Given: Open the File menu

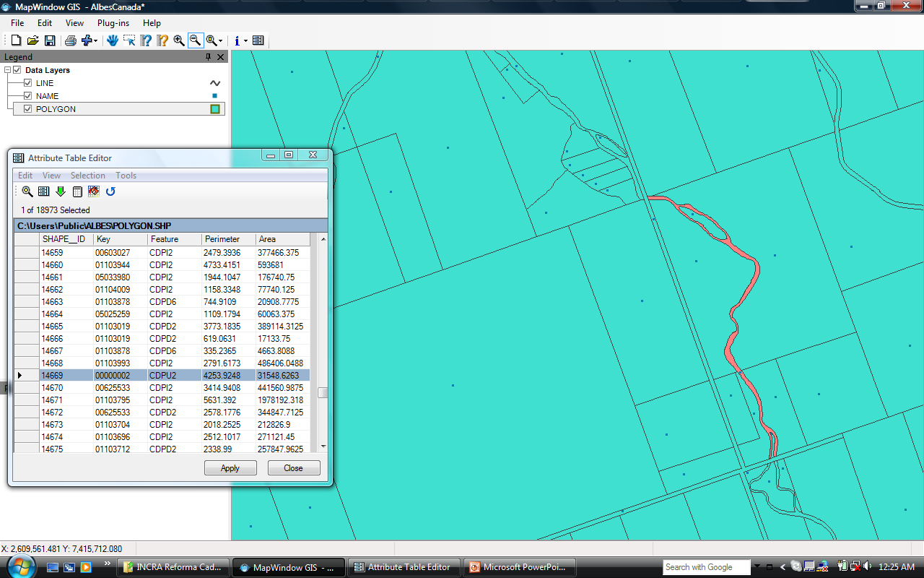Looking at the screenshot, I should [x=17, y=23].
